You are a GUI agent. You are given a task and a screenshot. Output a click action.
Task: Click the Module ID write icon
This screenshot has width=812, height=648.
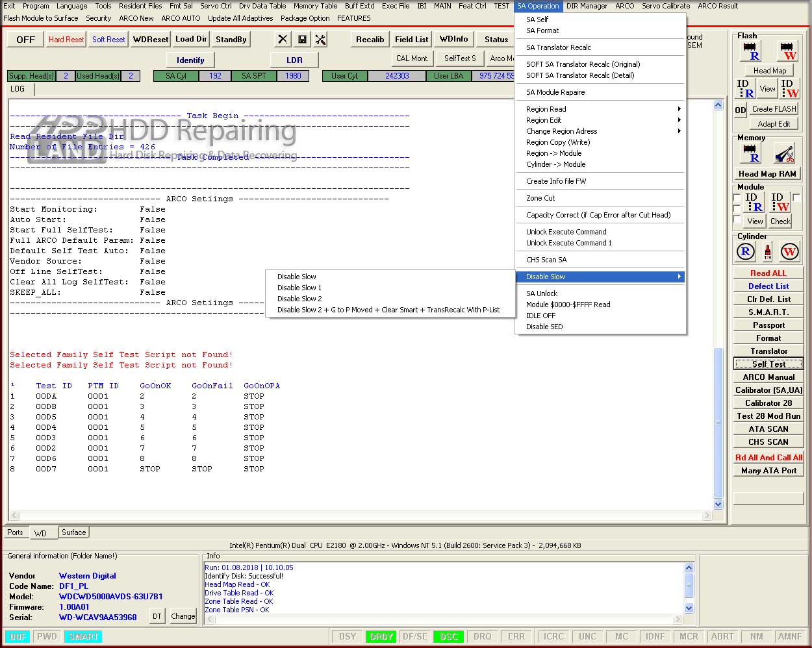(780, 202)
